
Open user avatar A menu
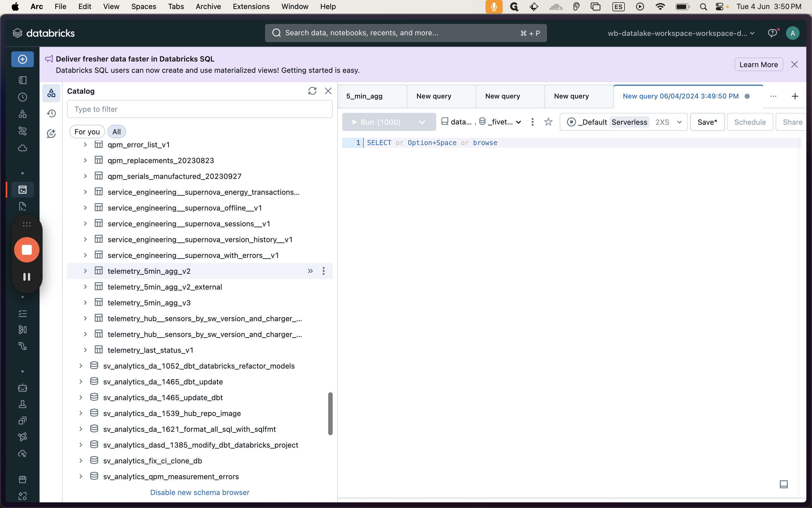(793, 33)
